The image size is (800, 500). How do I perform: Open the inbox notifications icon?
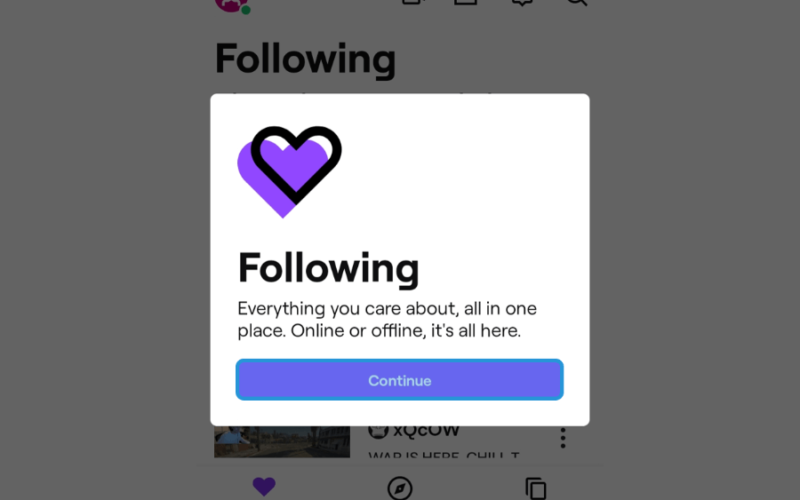point(466,3)
